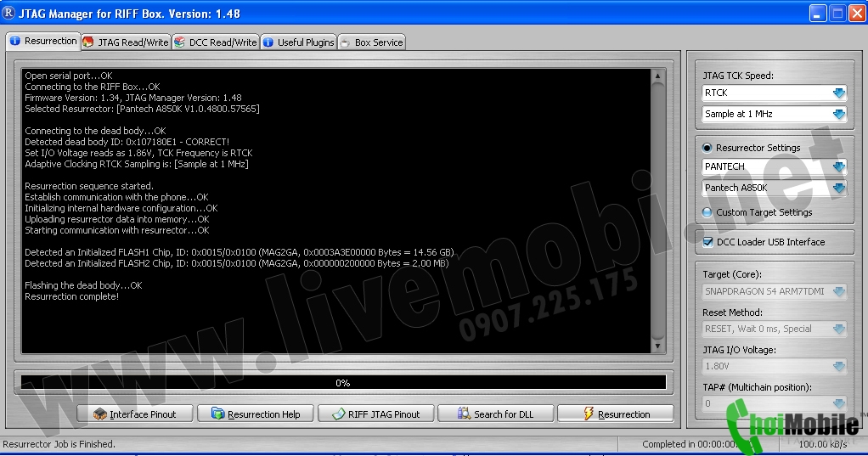Expand the Sample at 1 MHz dropdown

(839, 114)
